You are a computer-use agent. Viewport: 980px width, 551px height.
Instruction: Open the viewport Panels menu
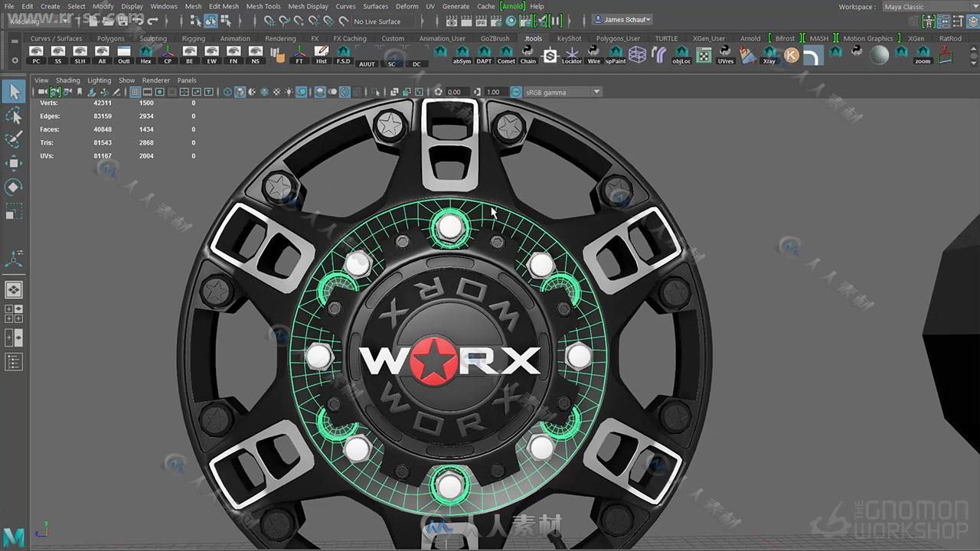[x=187, y=80]
